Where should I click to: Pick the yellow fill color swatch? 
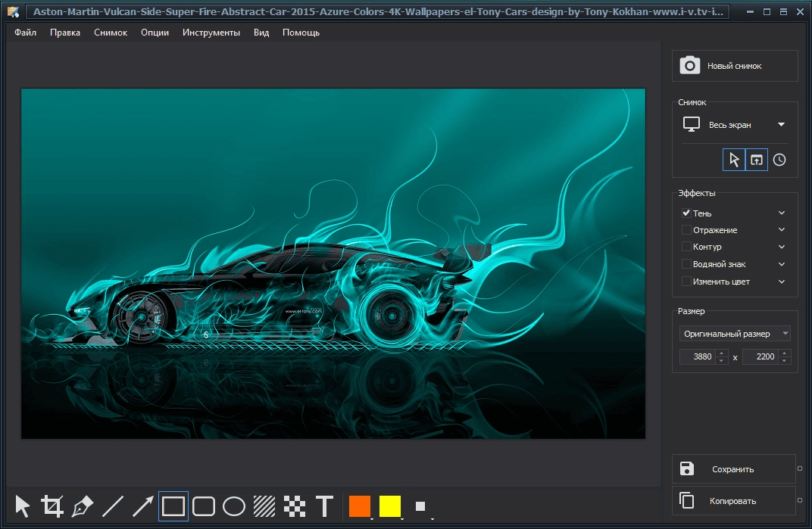click(390, 506)
